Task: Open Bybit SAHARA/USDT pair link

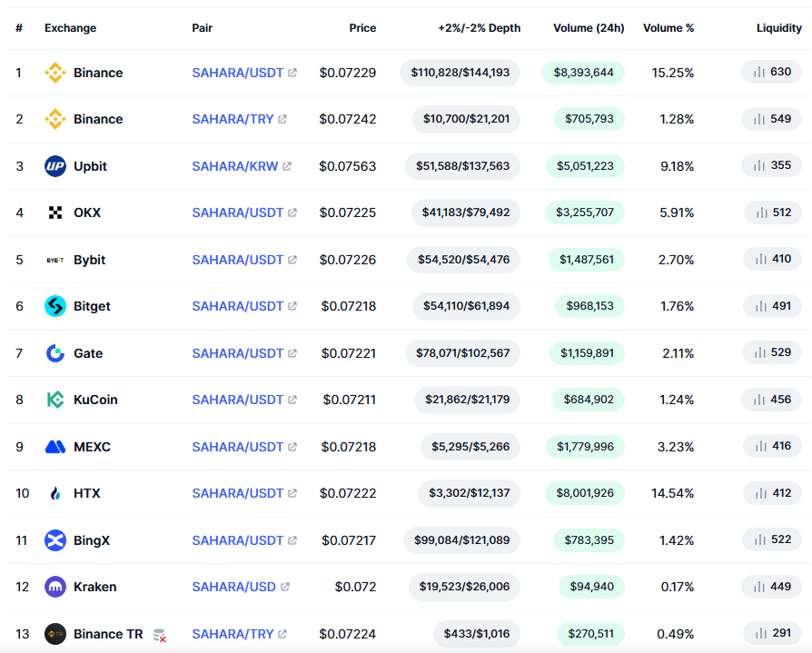Action: click(238, 260)
